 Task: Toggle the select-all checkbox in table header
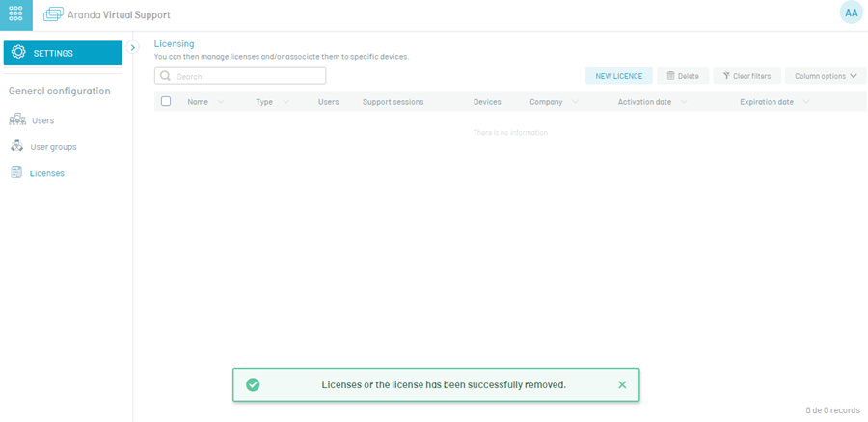point(166,101)
